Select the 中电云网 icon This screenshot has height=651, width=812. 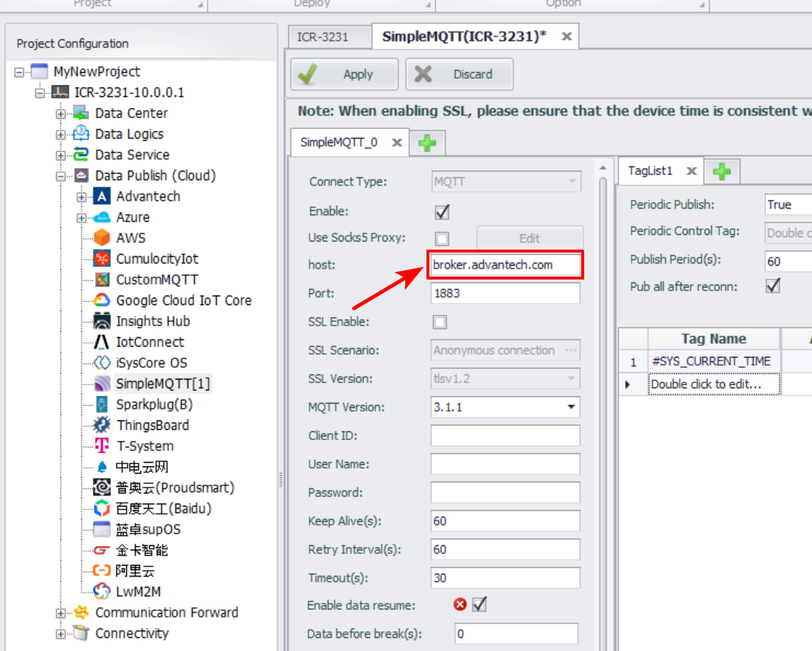click(x=102, y=467)
